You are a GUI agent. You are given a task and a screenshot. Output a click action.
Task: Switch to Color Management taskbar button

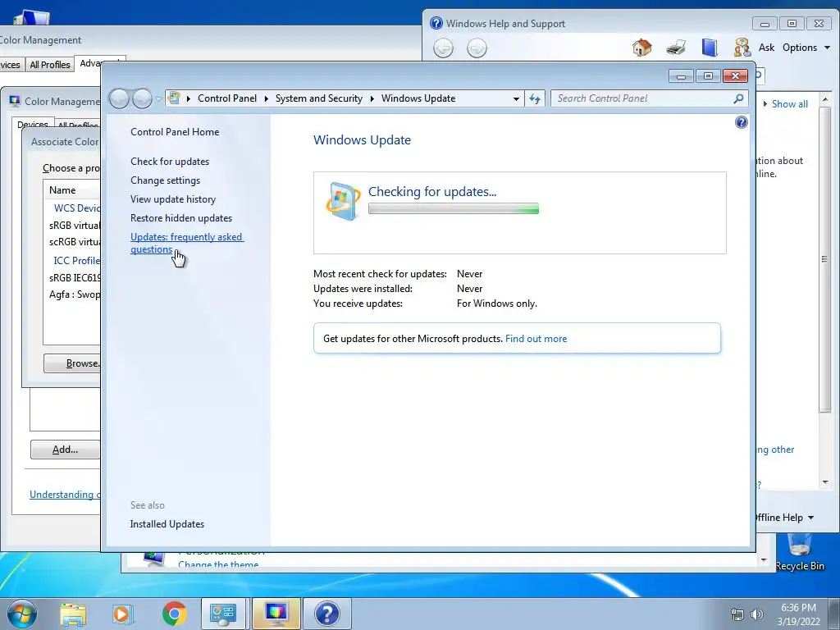pos(276,614)
